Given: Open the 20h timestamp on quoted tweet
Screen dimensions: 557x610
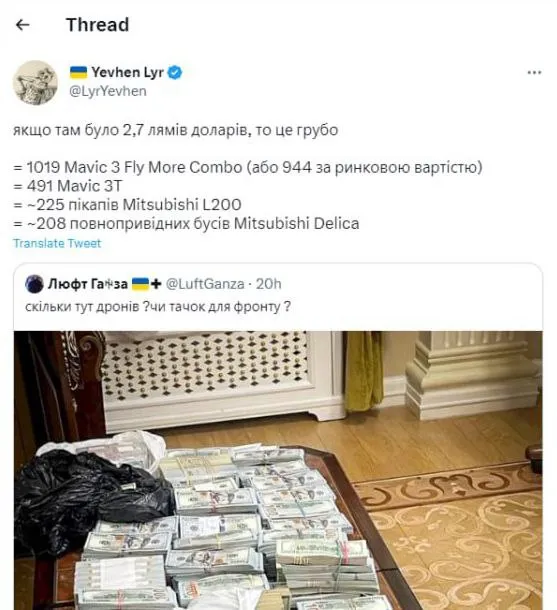Looking at the screenshot, I should tap(268, 284).
